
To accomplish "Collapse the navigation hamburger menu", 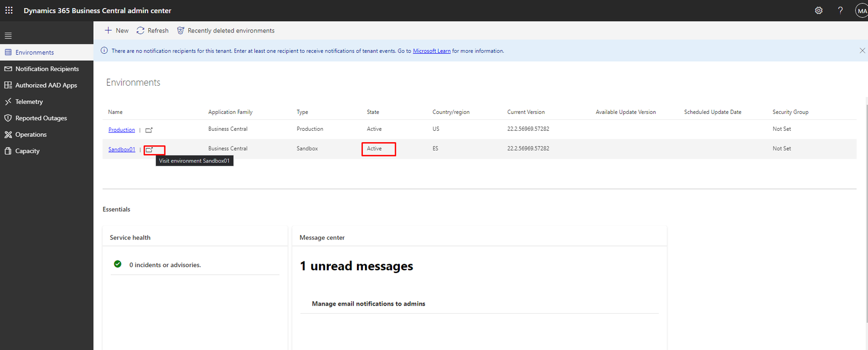I will [x=8, y=36].
